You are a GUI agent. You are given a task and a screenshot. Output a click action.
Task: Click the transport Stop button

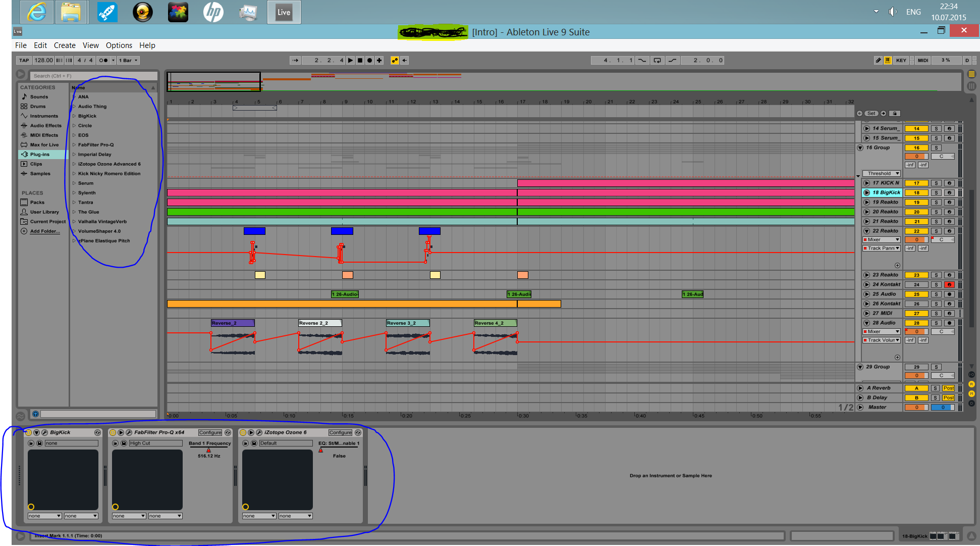(360, 60)
